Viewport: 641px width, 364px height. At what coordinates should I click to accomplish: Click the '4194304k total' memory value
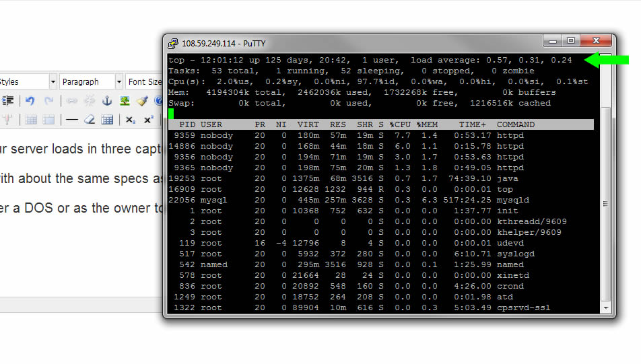click(245, 92)
